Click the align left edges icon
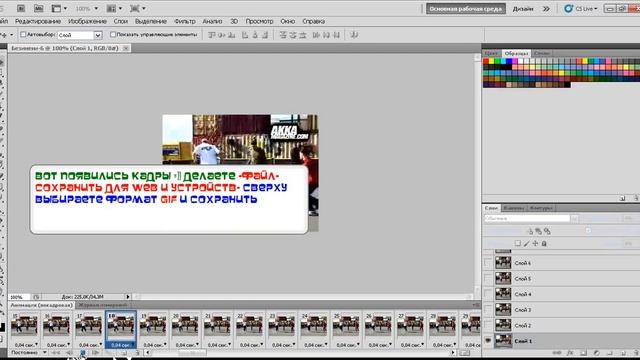This screenshot has width=640, height=360. (245, 35)
